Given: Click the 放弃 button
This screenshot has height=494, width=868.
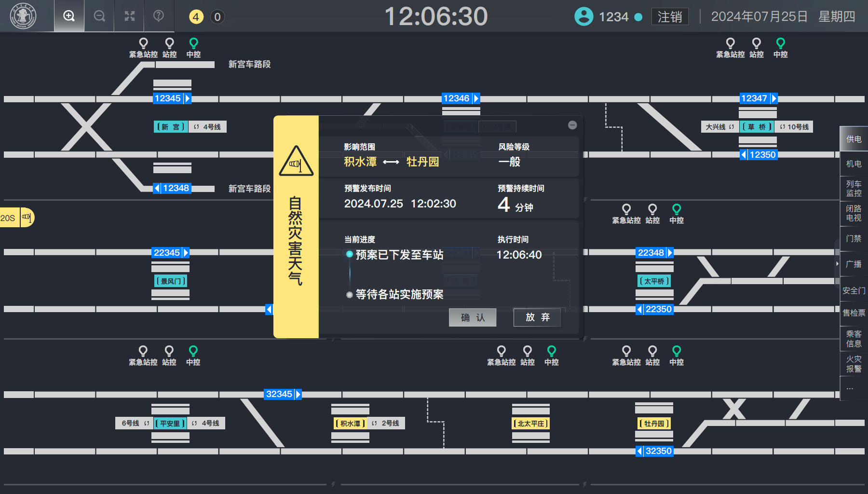Looking at the screenshot, I should pyautogui.click(x=537, y=317).
